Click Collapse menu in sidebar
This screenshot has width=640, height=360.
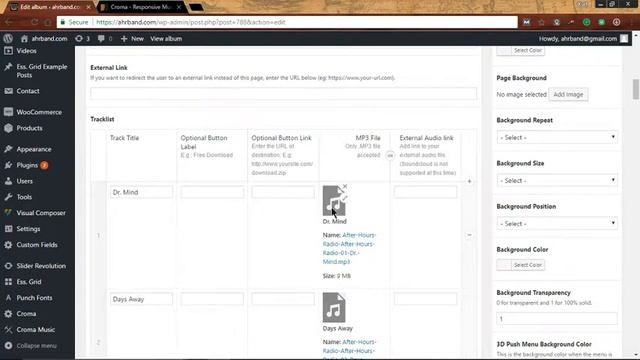coord(31,346)
